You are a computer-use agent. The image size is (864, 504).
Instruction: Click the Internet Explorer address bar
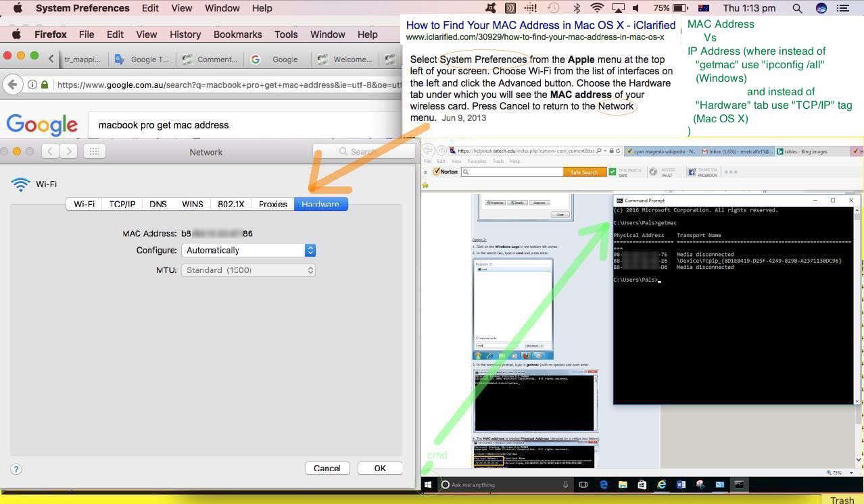point(536,151)
